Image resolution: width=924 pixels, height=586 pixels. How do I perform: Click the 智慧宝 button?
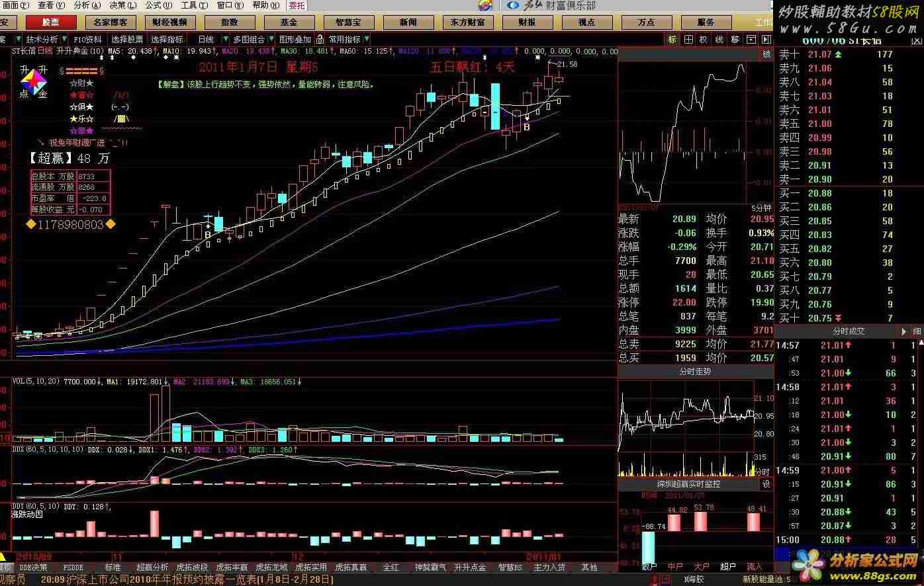348,22
